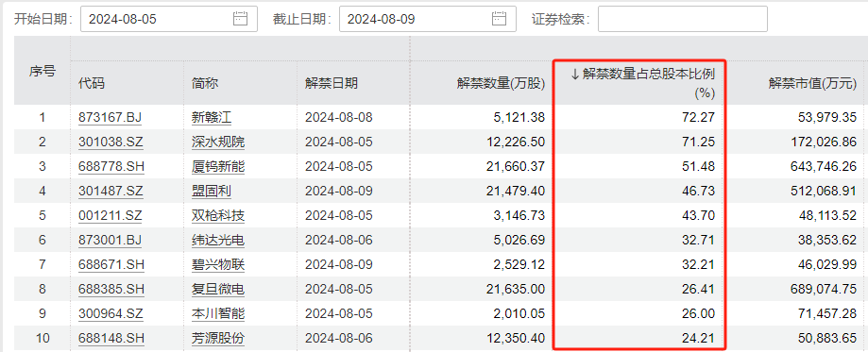Open the 复旦微电 stock link

[x=217, y=289]
